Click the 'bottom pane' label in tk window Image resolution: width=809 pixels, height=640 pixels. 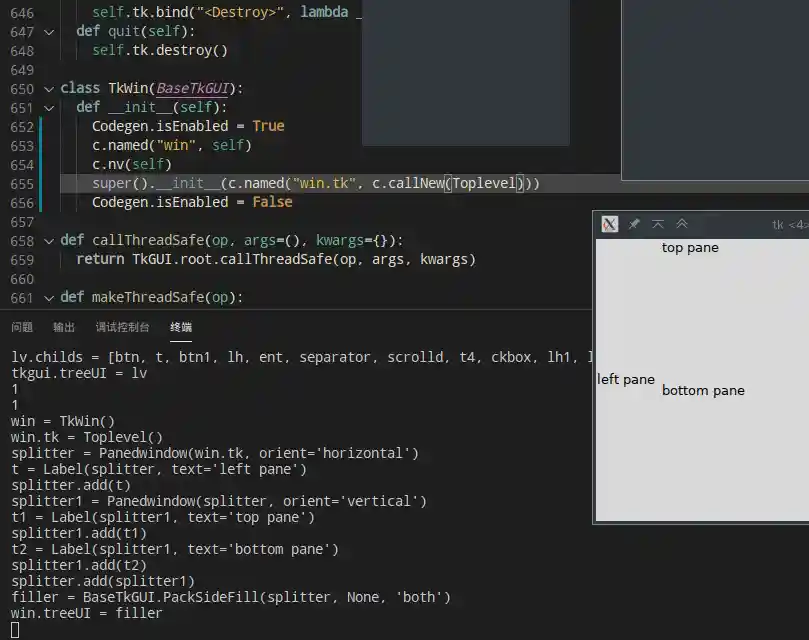(703, 391)
